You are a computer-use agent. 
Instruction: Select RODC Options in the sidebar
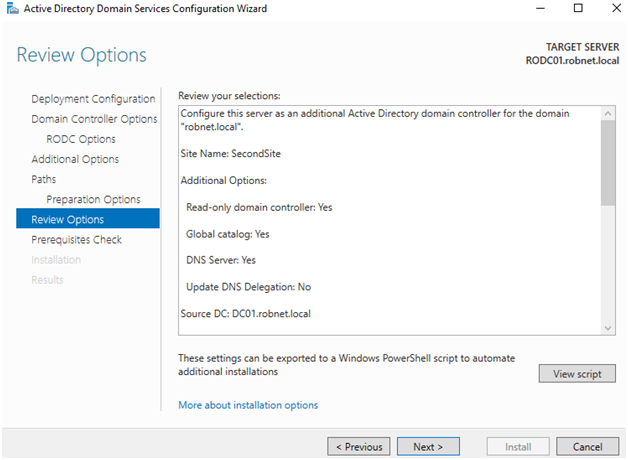(81, 139)
